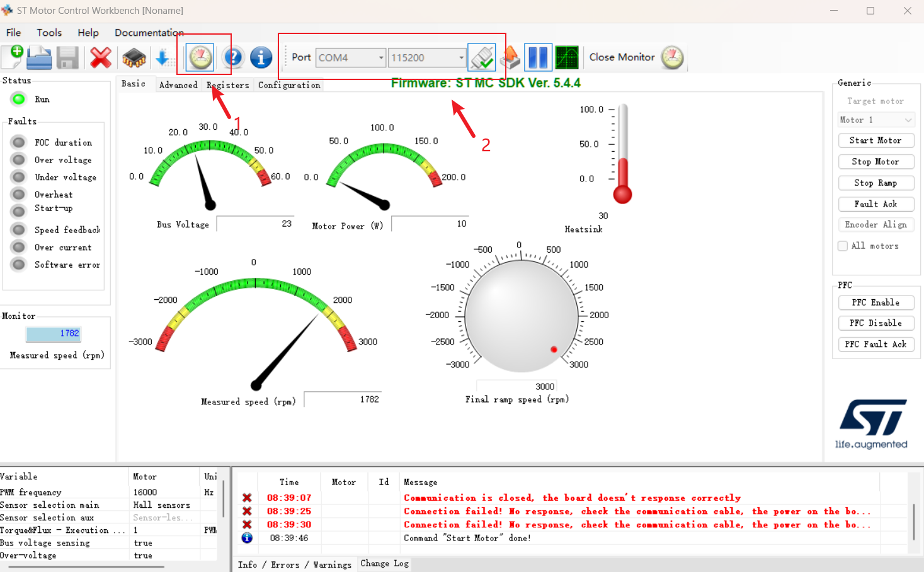The width and height of the screenshot is (924, 572).
Task: Click the Overheat fault indicator
Action: point(19,195)
